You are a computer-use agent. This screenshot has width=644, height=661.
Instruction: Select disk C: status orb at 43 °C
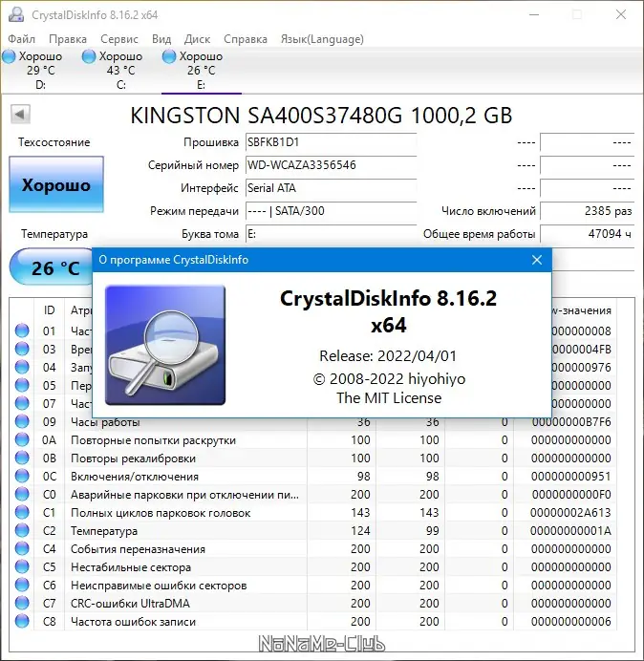pos(89,56)
